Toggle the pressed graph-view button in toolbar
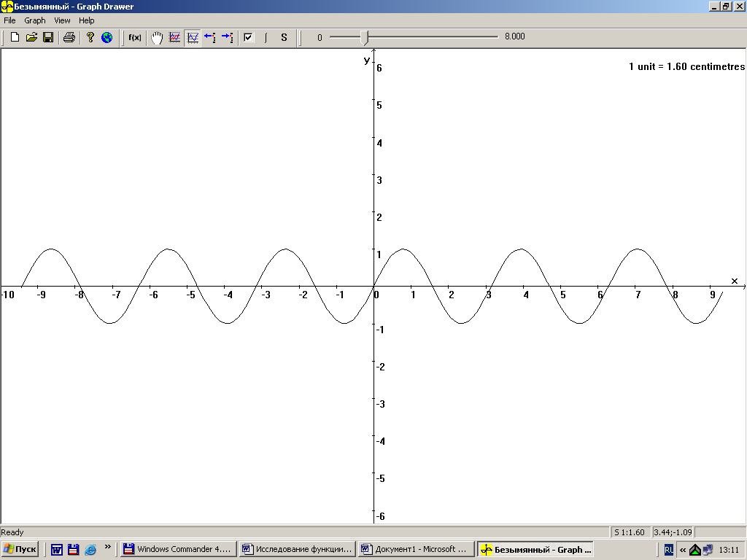 (x=193, y=37)
